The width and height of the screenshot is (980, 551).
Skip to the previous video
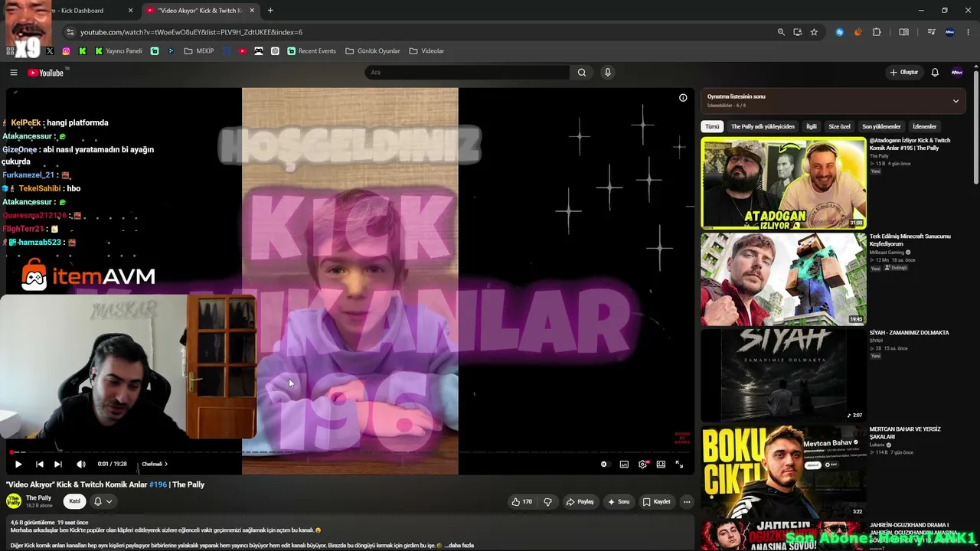coord(40,464)
